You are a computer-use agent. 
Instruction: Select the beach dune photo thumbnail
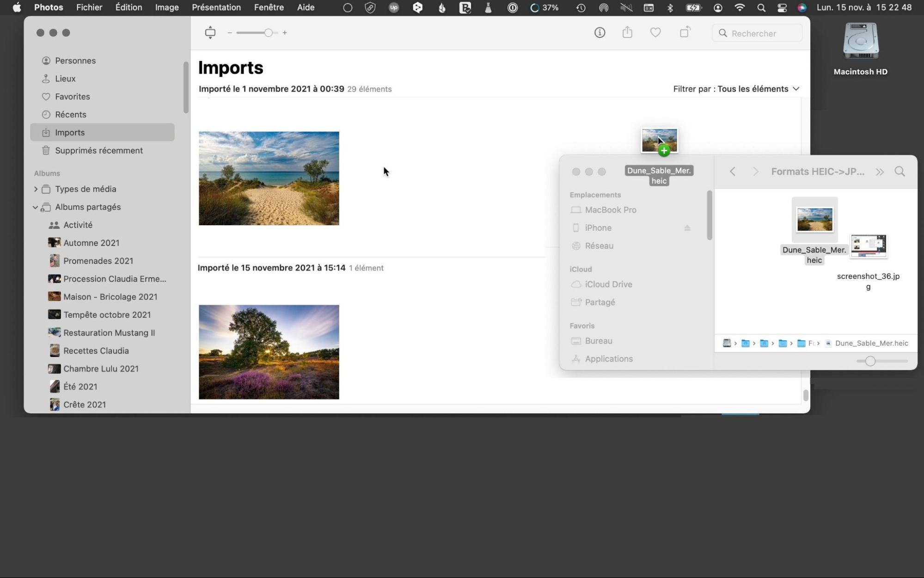[x=269, y=178]
